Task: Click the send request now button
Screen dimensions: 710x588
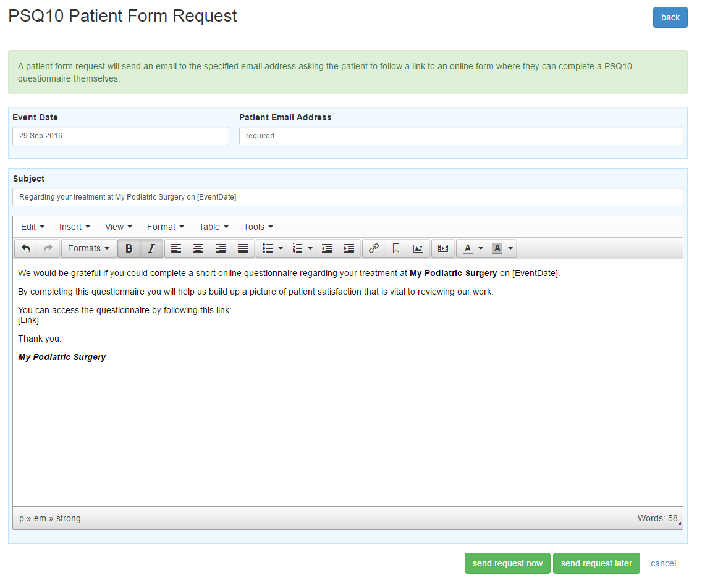Action: click(x=507, y=563)
